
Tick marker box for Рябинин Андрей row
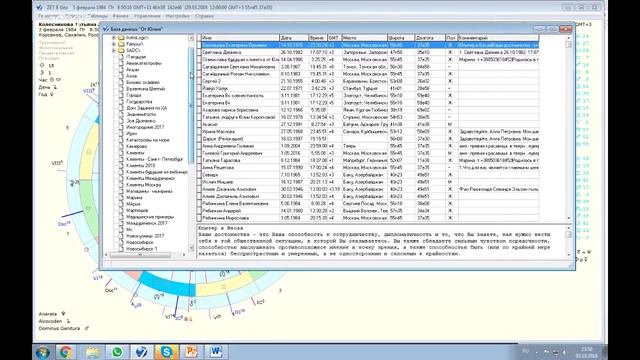tap(200, 211)
